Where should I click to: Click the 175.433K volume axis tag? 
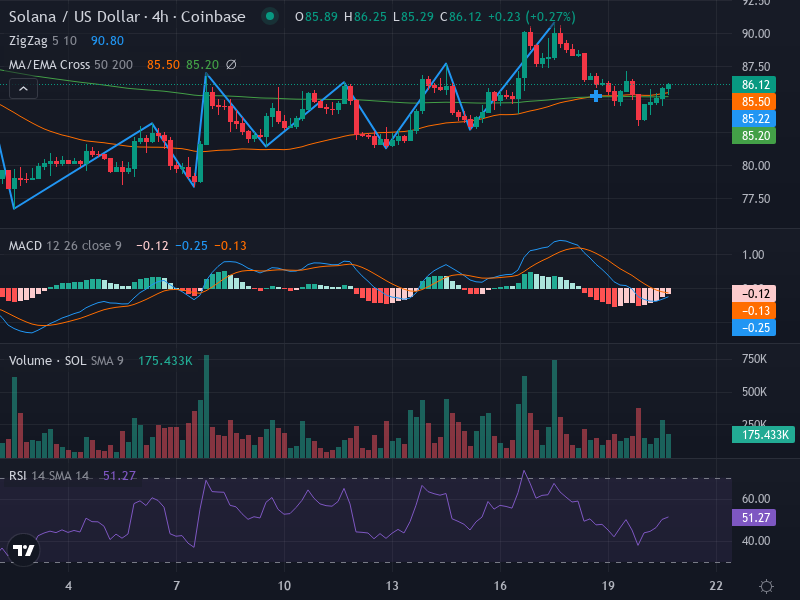pyautogui.click(x=763, y=435)
